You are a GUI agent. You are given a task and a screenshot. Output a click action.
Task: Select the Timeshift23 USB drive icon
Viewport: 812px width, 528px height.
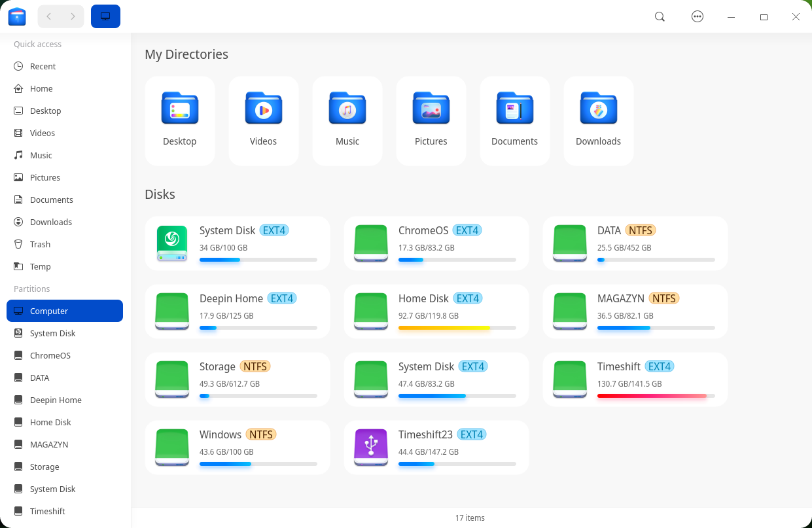point(371,447)
